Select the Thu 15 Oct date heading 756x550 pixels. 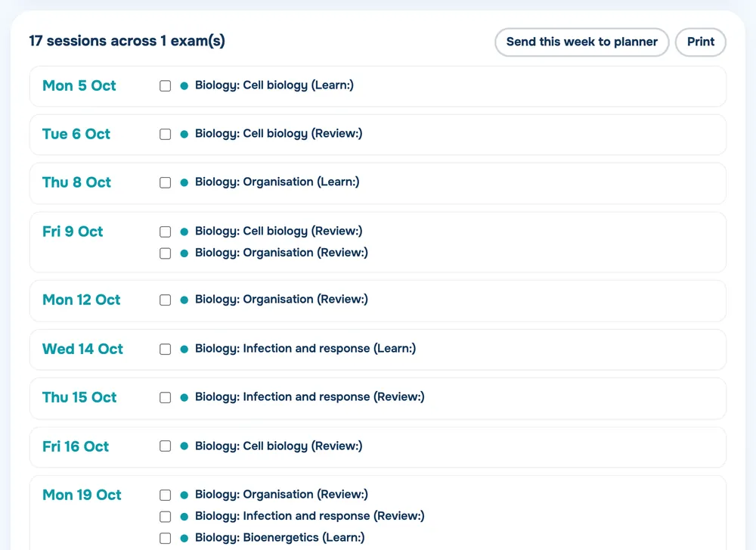[x=79, y=397]
